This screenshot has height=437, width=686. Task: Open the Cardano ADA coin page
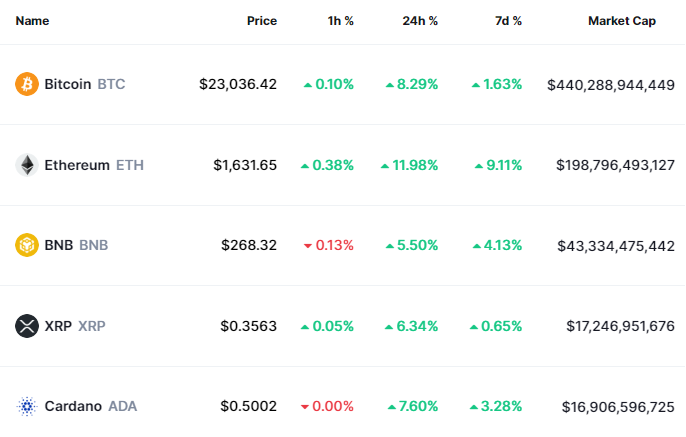[90, 406]
